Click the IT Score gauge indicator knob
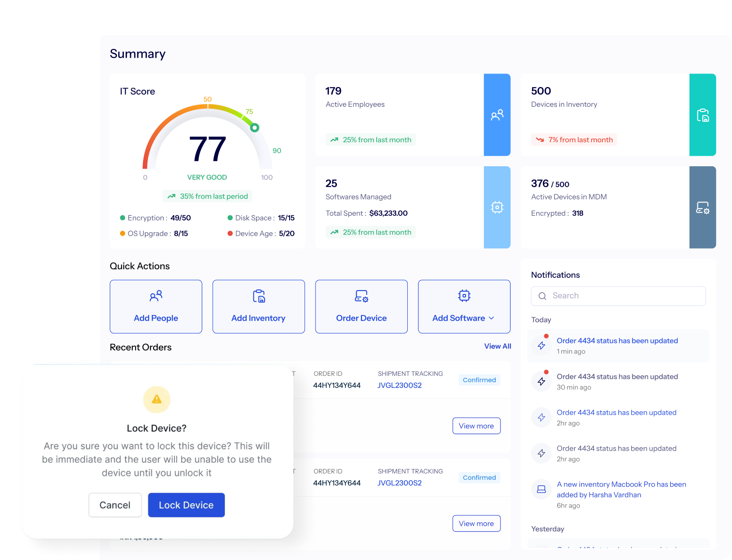The height and width of the screenshot is (560, 732). 255,128
